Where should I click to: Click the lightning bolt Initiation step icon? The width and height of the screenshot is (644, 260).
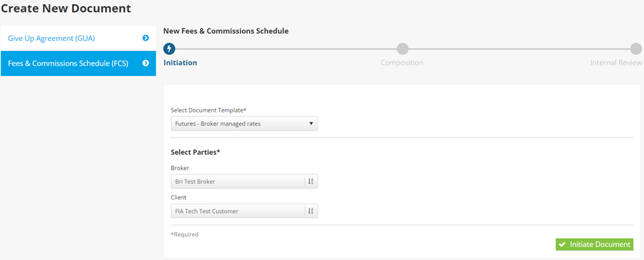(169, 49)
